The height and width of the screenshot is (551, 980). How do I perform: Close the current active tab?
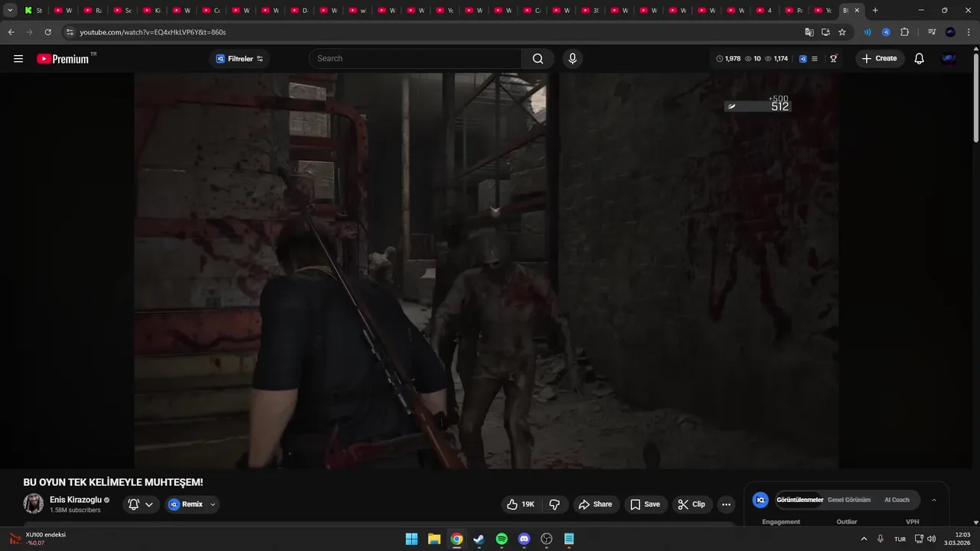click(x=857, y=11)
